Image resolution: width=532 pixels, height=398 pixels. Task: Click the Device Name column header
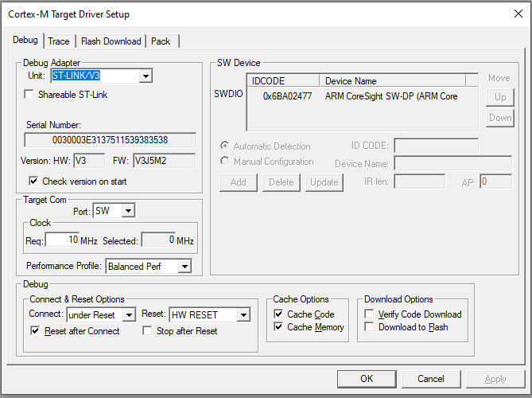(x=393, y=81)
